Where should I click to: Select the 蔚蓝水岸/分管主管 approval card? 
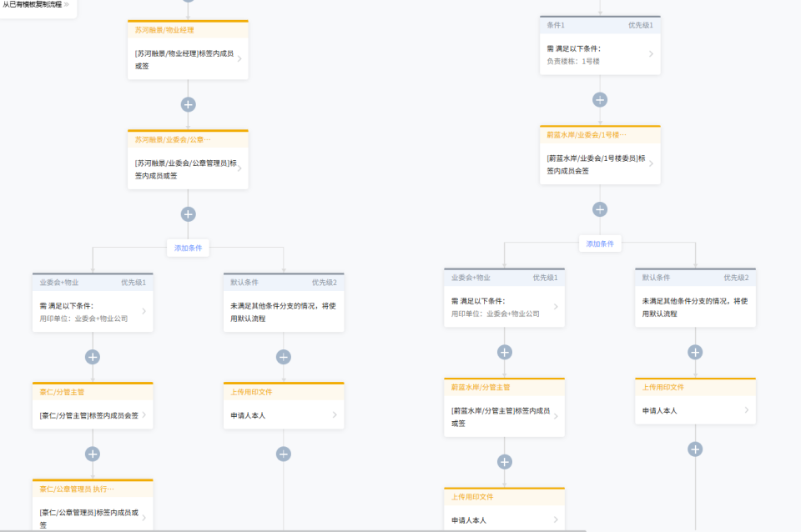504,409
